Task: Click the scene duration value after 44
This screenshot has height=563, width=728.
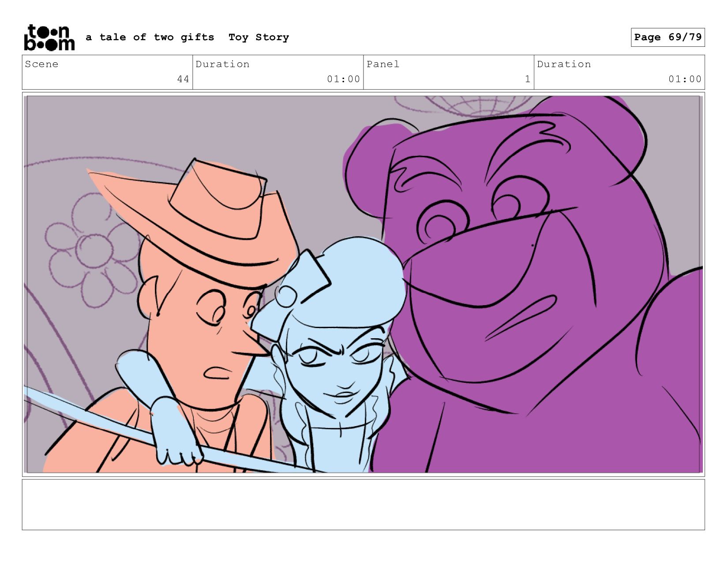Action: coord(344,79)
